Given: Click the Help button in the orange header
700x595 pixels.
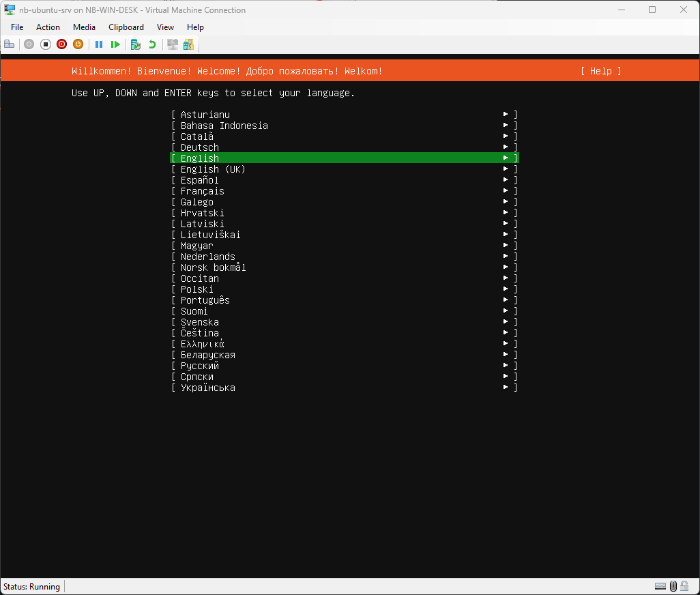Looking at the screenshot, I should 600,71.
